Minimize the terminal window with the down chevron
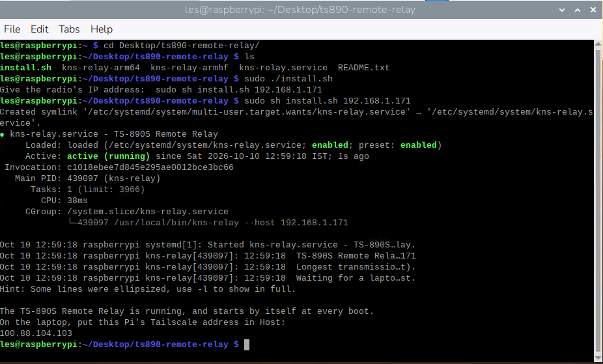Viewport: 603px width, 364px height. coord(562,10)
